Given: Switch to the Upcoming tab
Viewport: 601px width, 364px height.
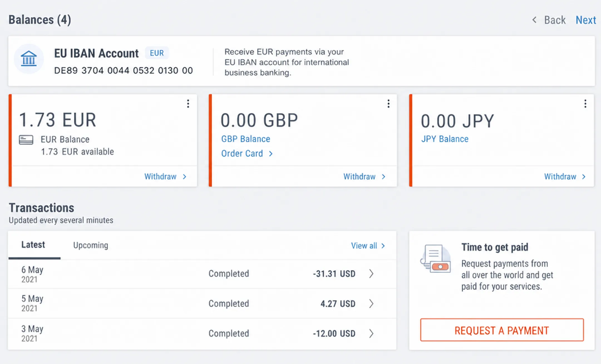Looking at the screenshot, I should tap(91, 245).
